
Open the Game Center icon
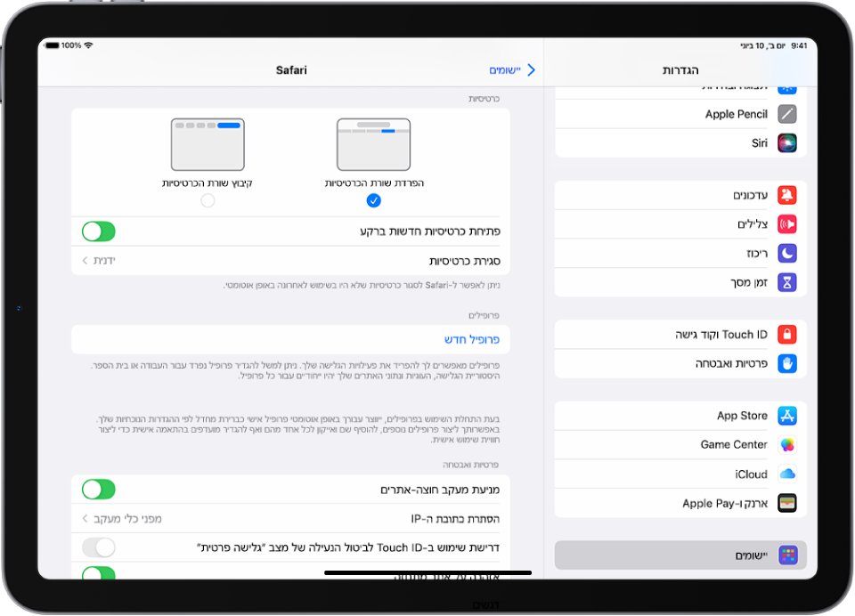(786, 444)
